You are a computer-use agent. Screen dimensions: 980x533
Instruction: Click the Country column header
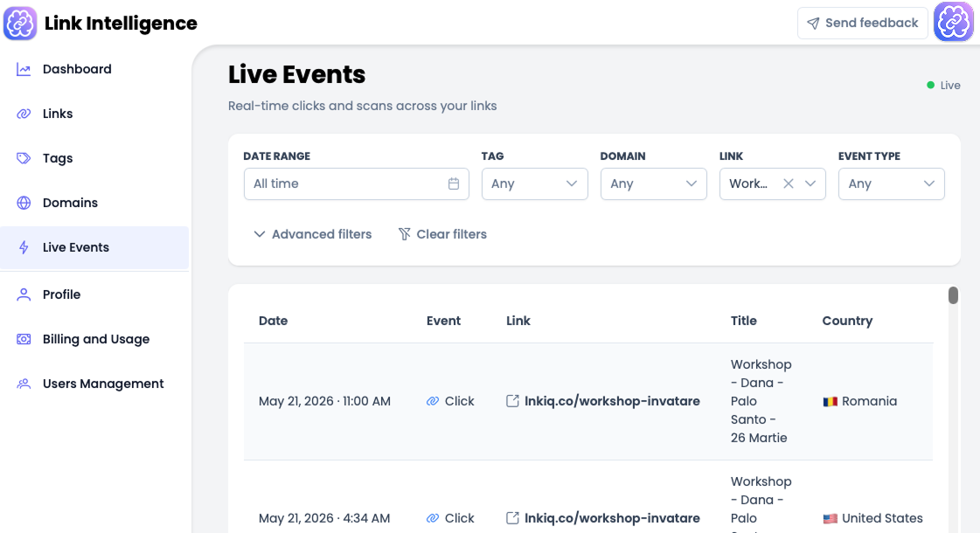coord(847,321)
